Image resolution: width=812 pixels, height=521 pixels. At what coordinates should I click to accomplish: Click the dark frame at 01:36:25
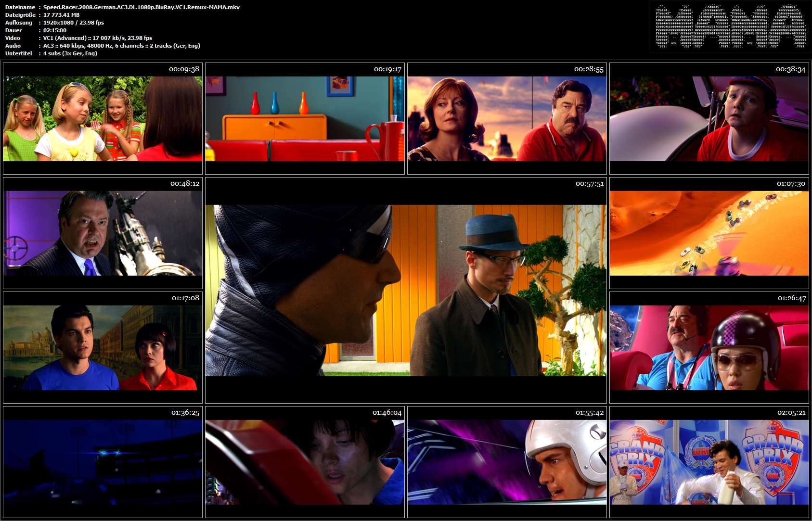click(x=103, y=462)
